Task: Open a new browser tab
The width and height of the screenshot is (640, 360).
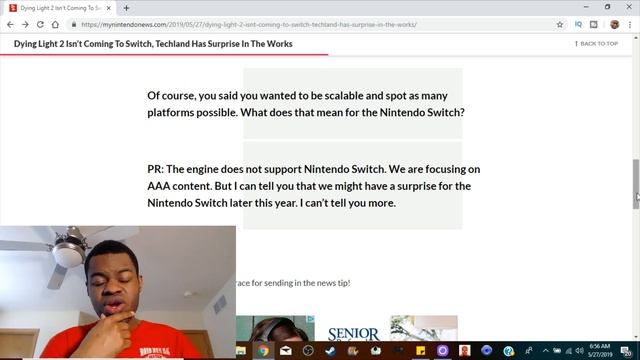Action: (x=126, y=8)
